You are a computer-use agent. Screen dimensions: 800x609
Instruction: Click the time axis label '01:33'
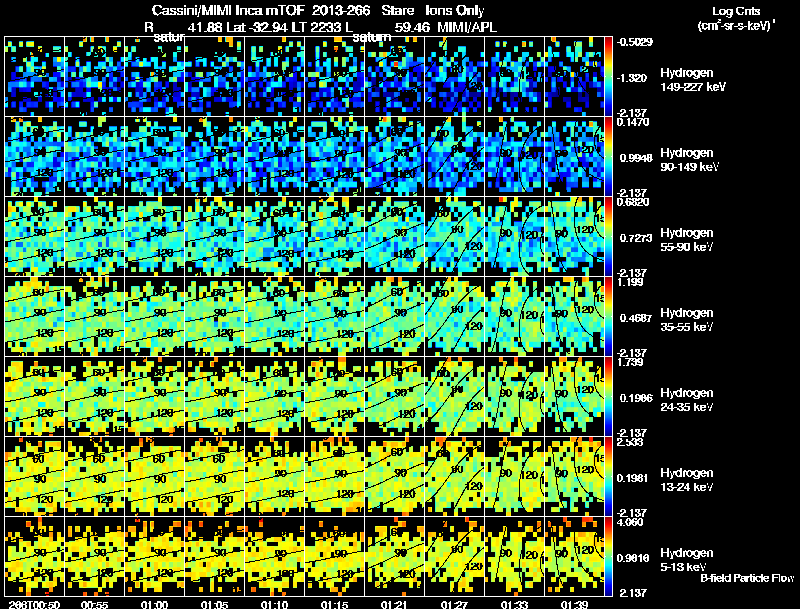(x=514, y=604)
